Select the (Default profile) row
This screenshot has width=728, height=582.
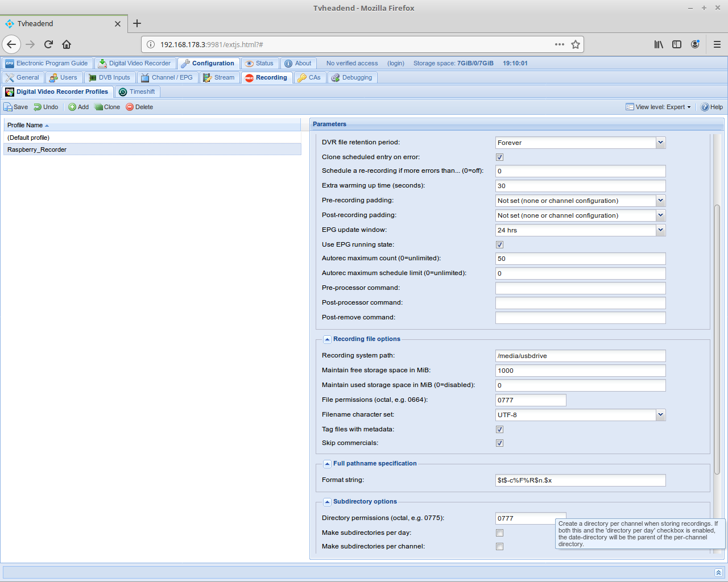152,138
